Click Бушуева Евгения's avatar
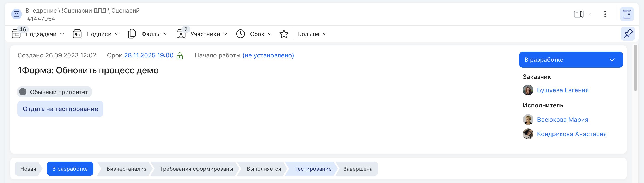The image size is (644, 183). [x=528, y=90]
